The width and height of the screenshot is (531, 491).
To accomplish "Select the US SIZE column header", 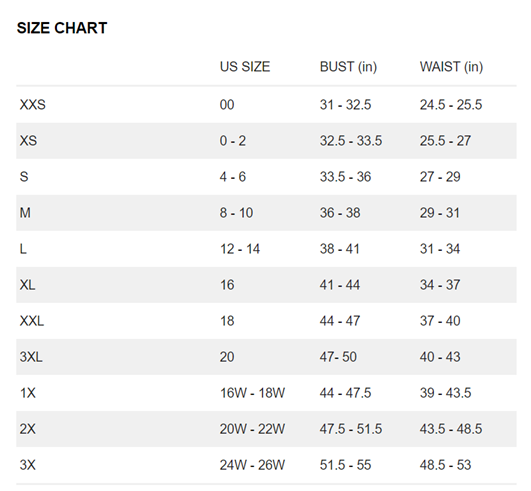I will (245, 67).
